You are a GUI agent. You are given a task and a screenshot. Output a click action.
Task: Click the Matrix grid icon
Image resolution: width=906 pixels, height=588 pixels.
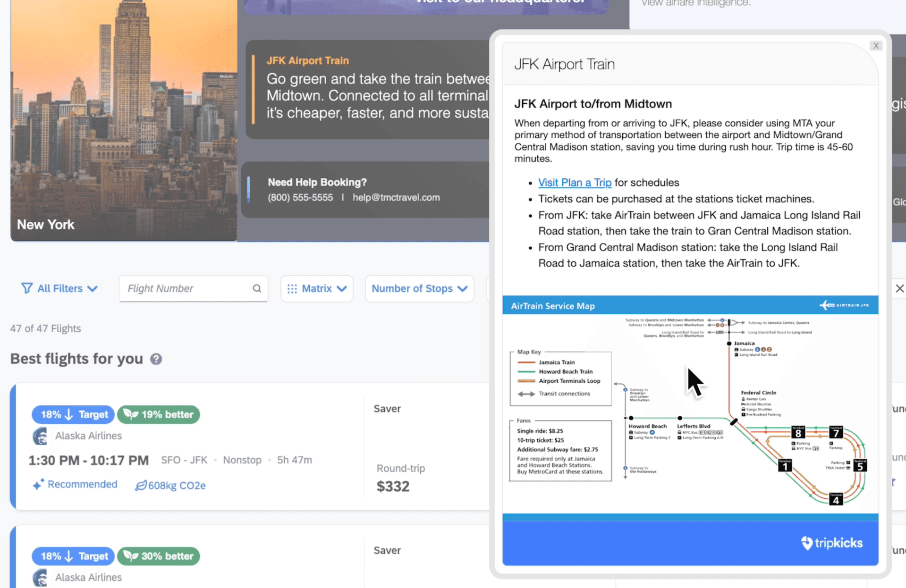(x=292, y=288)
